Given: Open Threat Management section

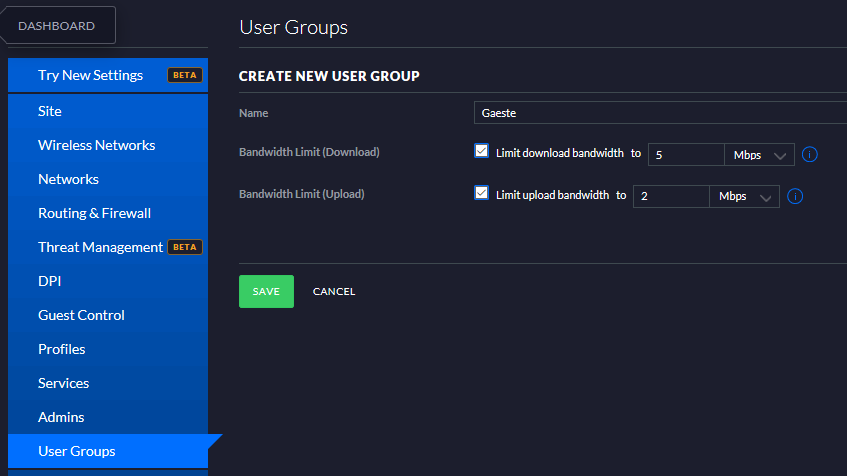Looking at the screenshot, I should coord(108,247).
